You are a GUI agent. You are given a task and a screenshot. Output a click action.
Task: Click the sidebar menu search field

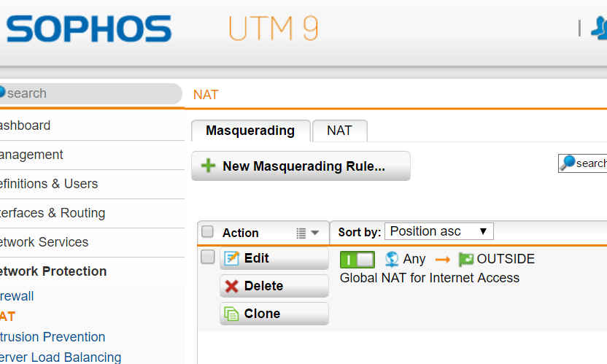pos(90,93)
